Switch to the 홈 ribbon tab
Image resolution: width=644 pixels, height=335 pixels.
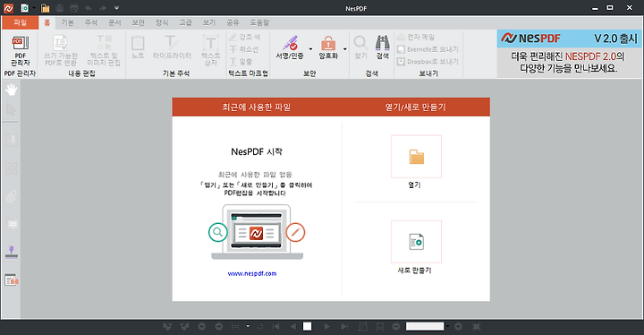47,22
